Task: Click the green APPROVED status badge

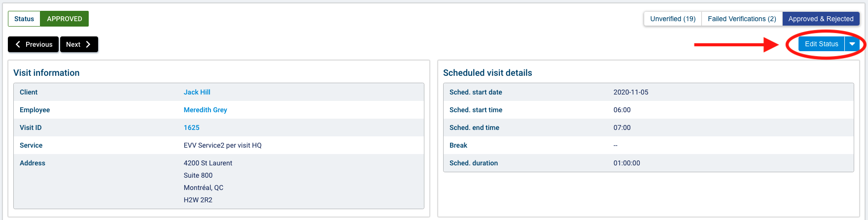Action: 65,19
